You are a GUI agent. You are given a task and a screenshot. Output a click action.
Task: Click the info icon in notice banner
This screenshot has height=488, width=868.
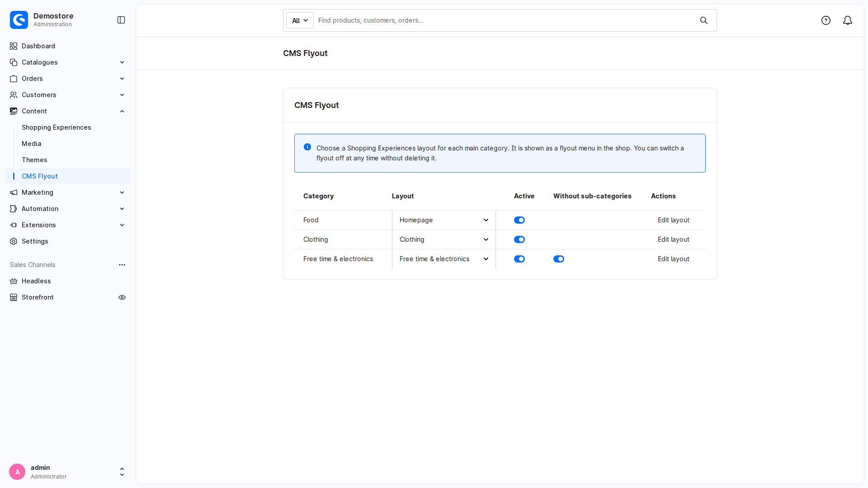tap(307, 147)
